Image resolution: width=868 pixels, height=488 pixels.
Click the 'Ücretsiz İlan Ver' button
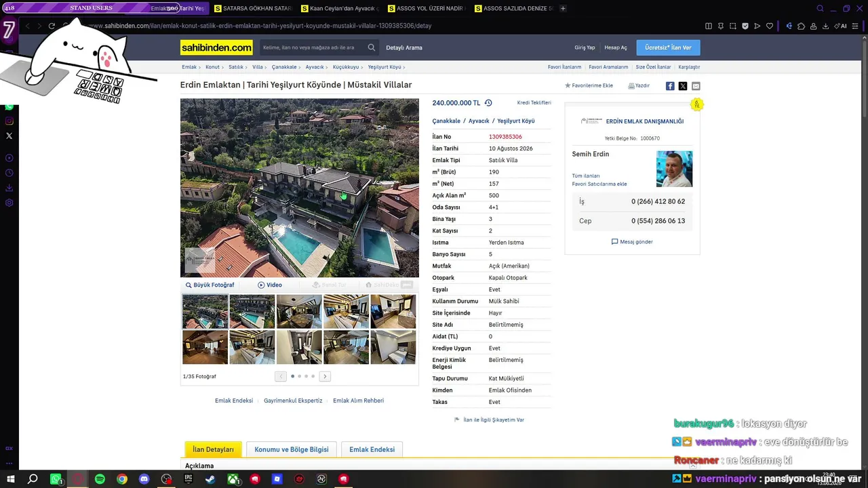tap(668, 47)
